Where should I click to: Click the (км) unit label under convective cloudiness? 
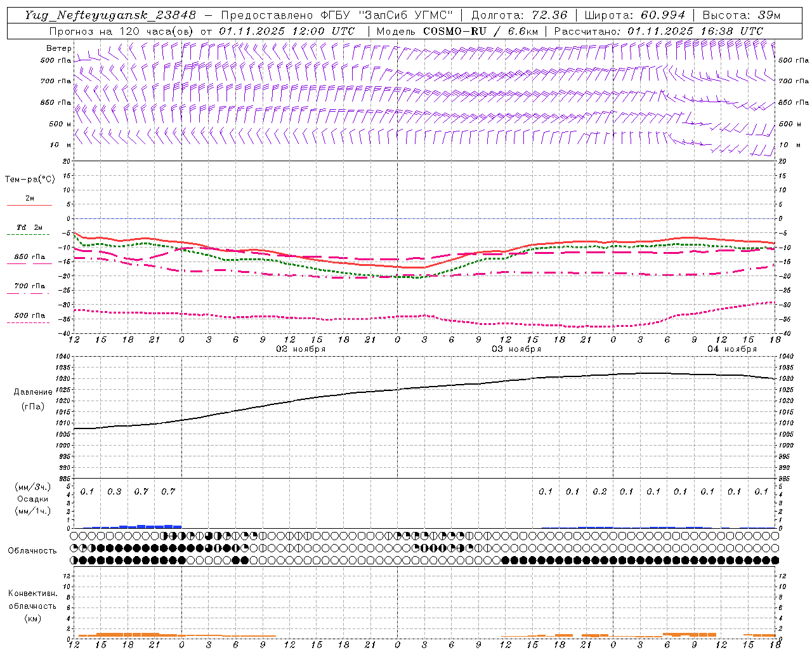pyautogui.click(x=33, y=618)
